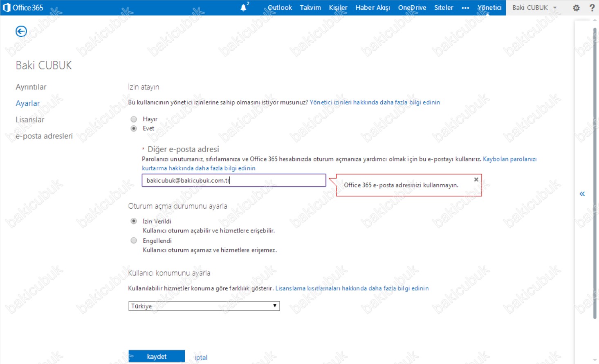Select the Engellendi radio button
This screenshot has width=599, height=364.
(134, 241)
